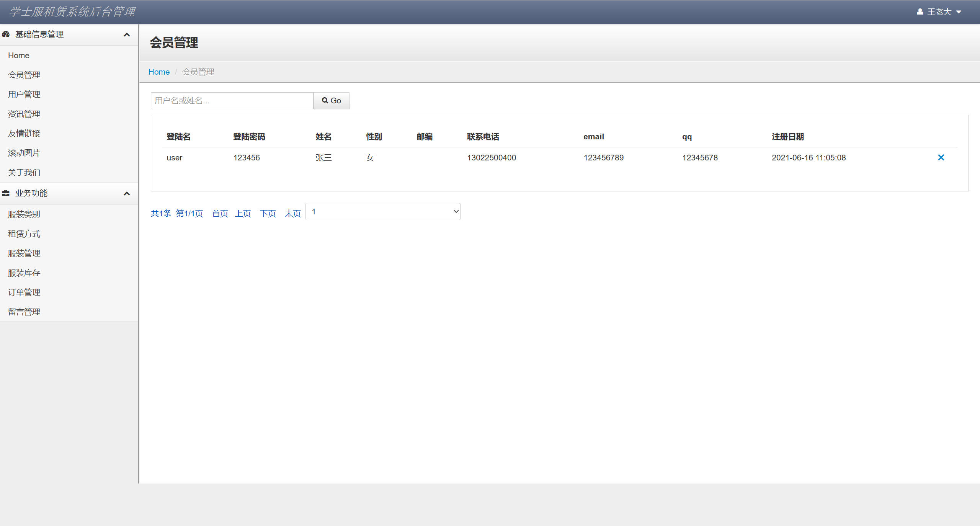Go to 首页 in the pagination bar
The width and height of the screenshot is (980, 526).
click(220, 214)
